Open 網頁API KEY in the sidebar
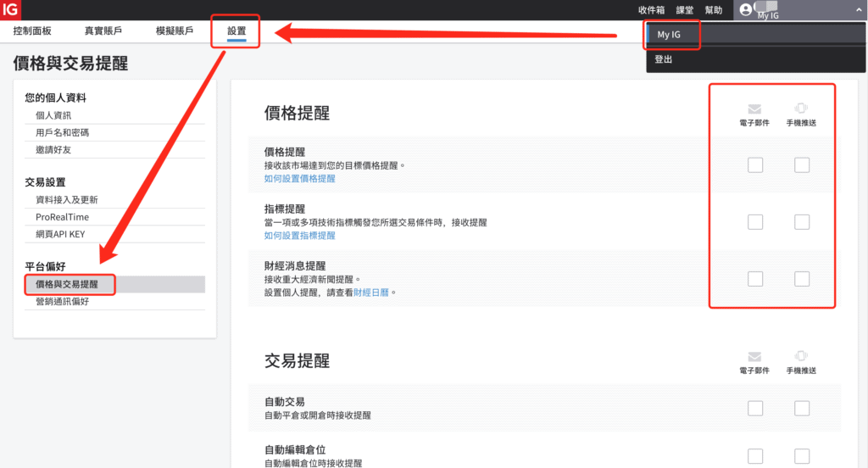The image size is (868, 468). tap(60, 236)
